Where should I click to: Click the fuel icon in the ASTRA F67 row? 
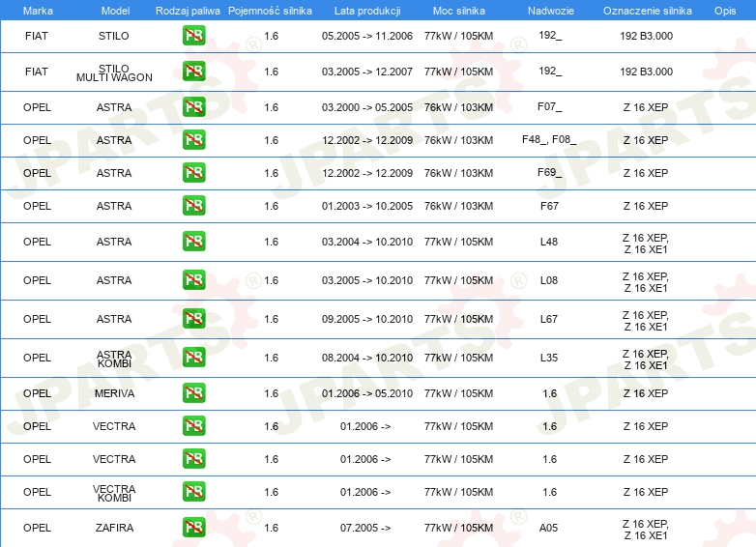tap(193, 205)
